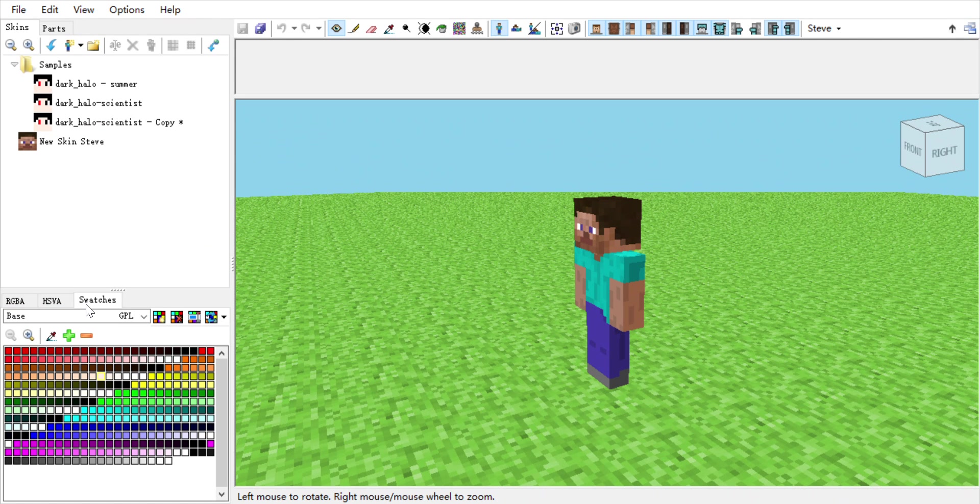Click the rename skin icon
980x504 pixels.
click(x=115, y=45)
